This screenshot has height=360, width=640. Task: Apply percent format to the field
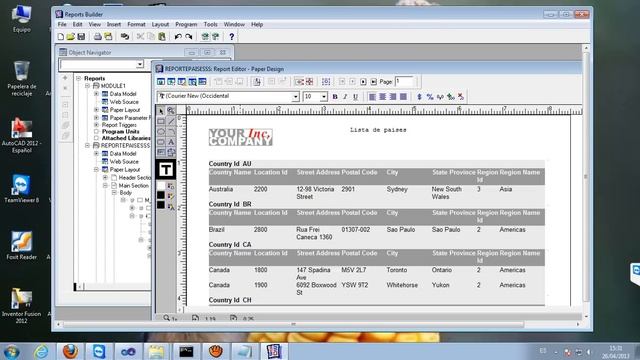click(430, 97)
